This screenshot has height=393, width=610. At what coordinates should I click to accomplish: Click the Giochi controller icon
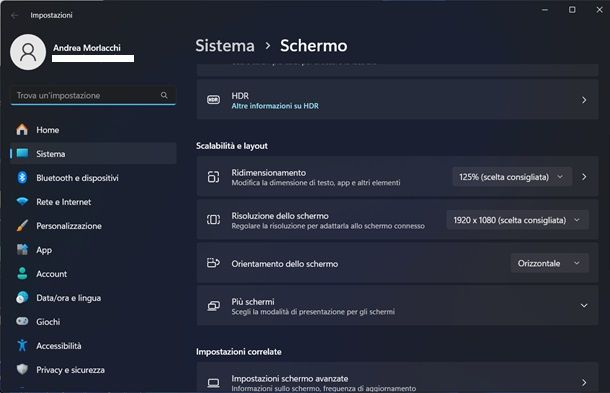22,321
